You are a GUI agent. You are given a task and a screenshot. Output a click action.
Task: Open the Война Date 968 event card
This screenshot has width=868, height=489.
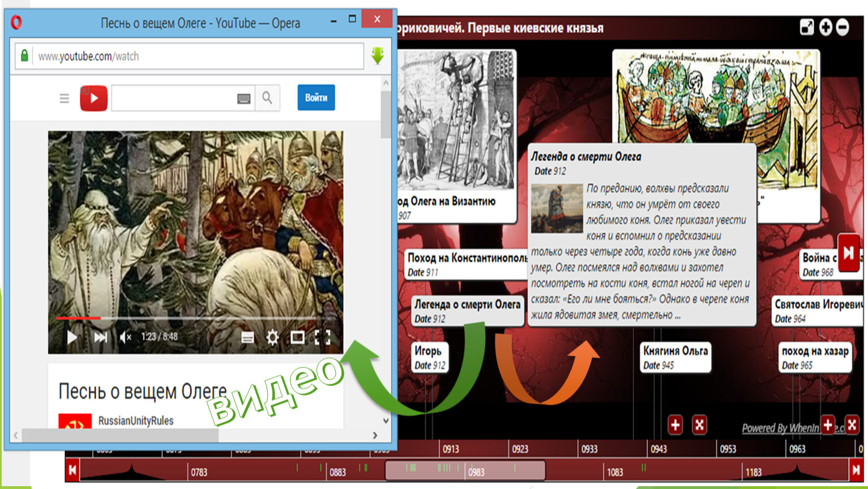819,264
